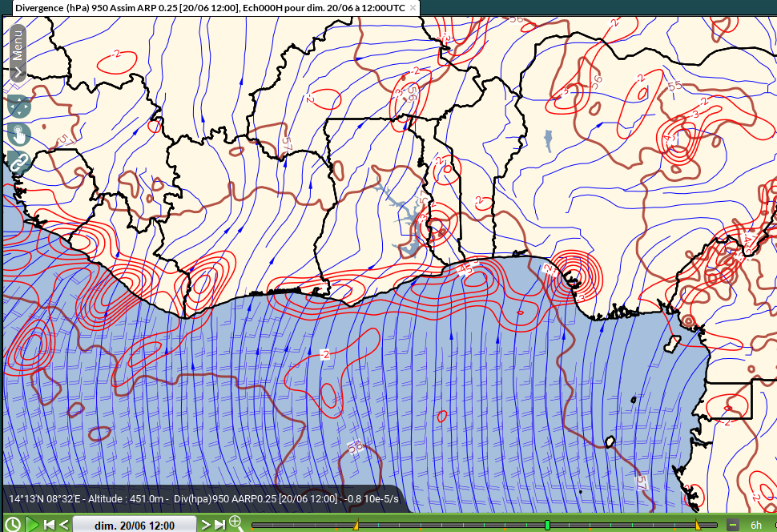Click the coordinates 14°13'N 08°32'E readout
Viewport: 777px width, 532px height.
coord(45,499)
